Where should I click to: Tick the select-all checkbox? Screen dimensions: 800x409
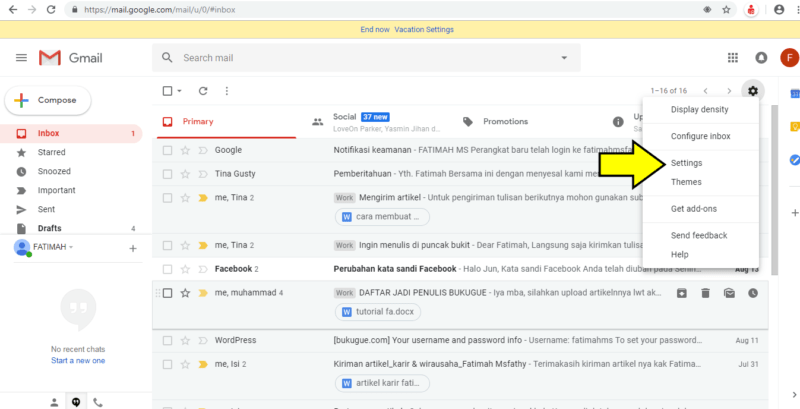pyautogui.click(x=167, y=91)
